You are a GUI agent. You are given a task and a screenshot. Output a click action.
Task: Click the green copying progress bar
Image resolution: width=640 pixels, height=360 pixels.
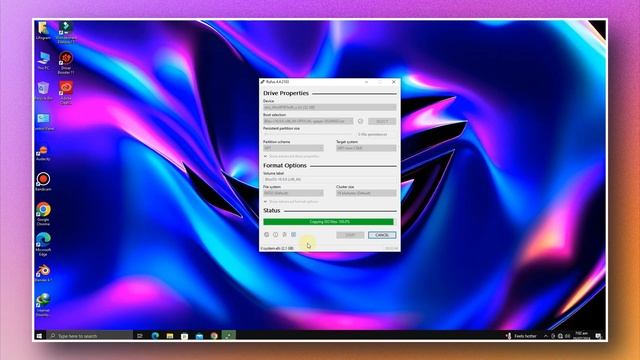[x=329, y=222]
